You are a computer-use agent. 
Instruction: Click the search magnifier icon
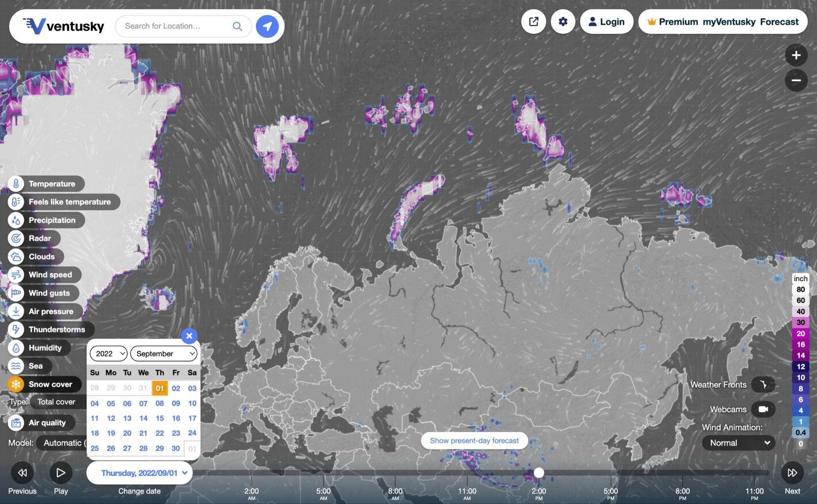coord(237,26)
